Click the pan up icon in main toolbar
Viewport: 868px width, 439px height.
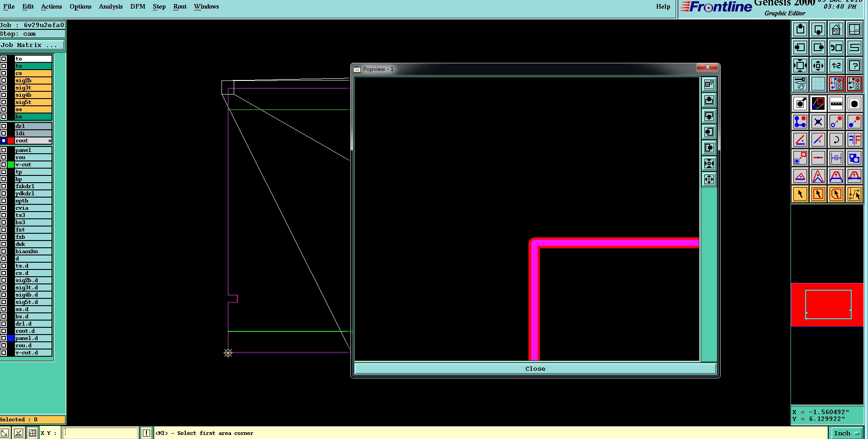click(x=800, y=30)
